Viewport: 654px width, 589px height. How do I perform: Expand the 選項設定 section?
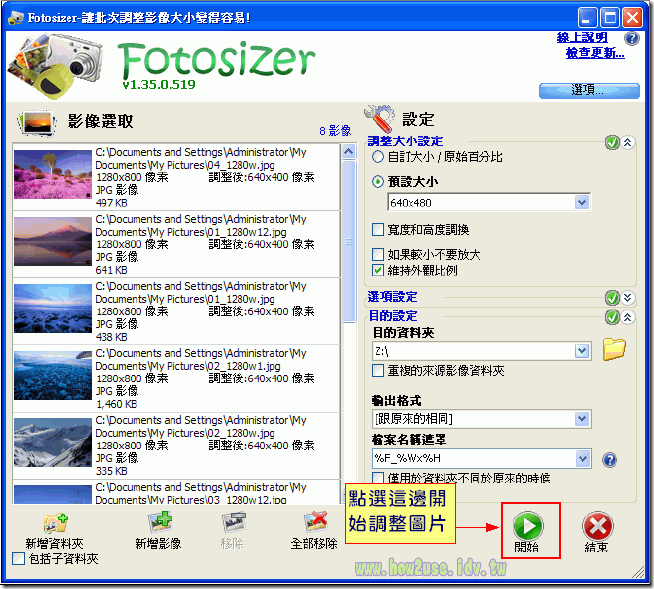[628, 298]
